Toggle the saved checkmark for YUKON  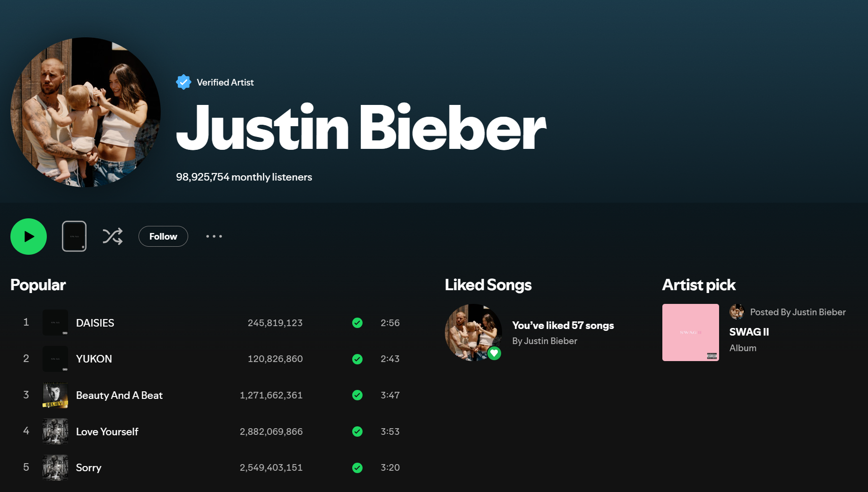coord(357,359)
